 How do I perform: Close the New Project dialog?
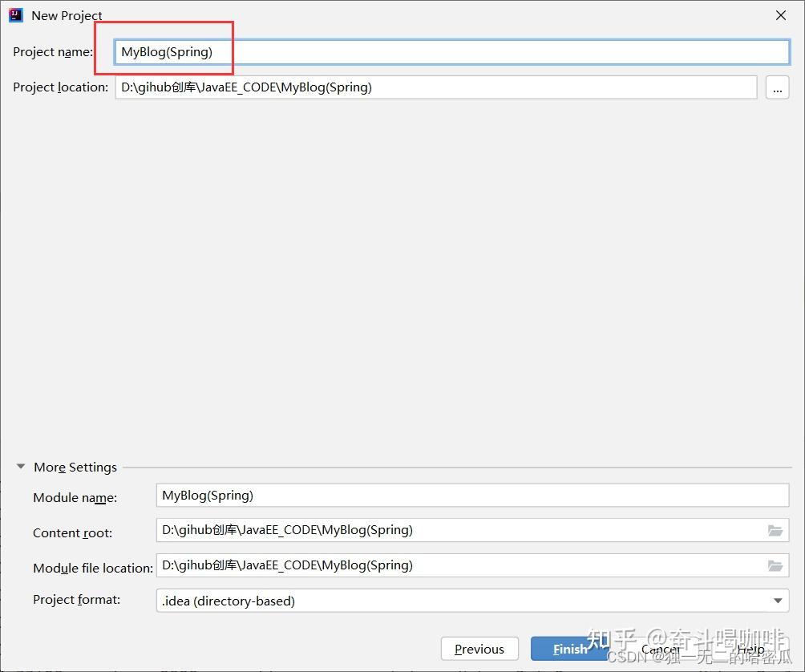coord(781,14)
